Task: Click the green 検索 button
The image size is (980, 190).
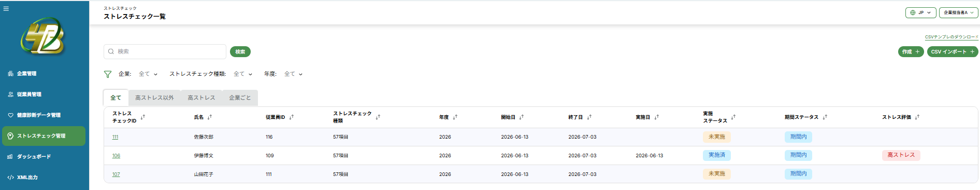Action: (240, 51)
